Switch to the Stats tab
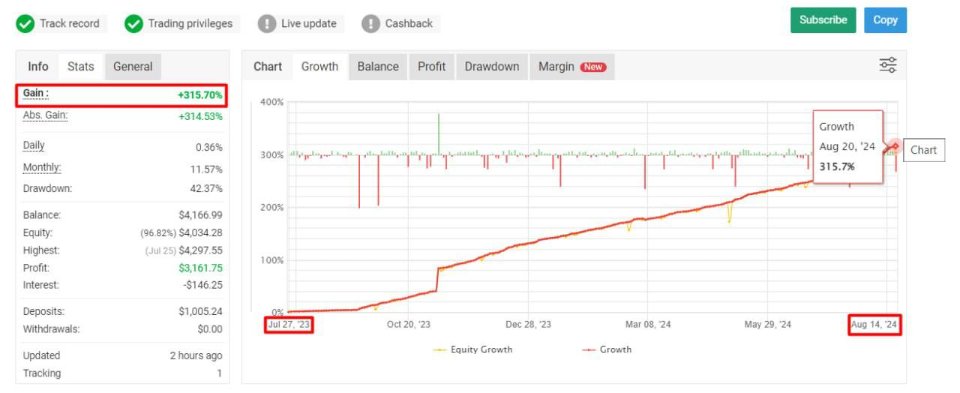Viewport: 960px width, 393px height. coord(81,67)
